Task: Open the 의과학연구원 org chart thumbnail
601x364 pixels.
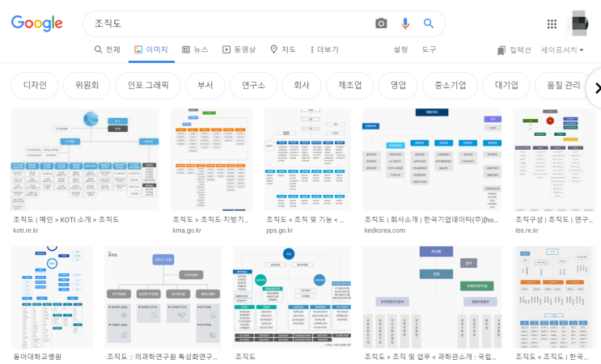Action: 163,298
